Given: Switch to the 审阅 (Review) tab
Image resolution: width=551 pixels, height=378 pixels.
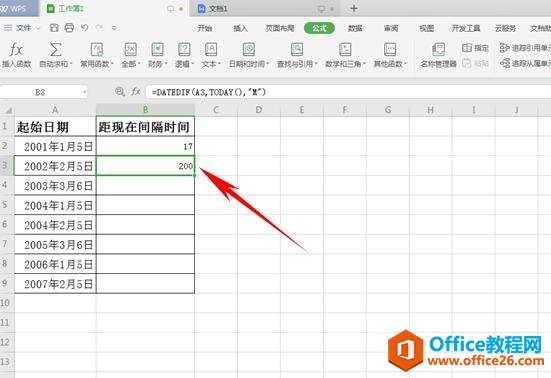Looking at the screenshot, I should [391, 28].
